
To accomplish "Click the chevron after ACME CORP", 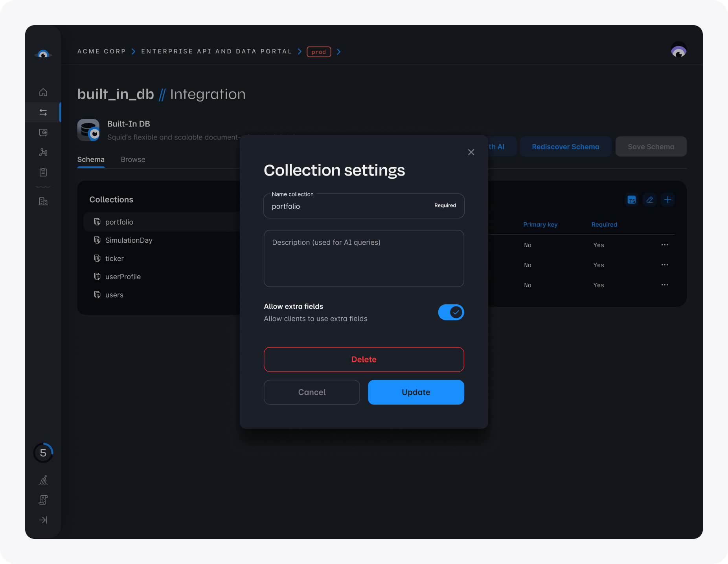I will pos(134,51).
